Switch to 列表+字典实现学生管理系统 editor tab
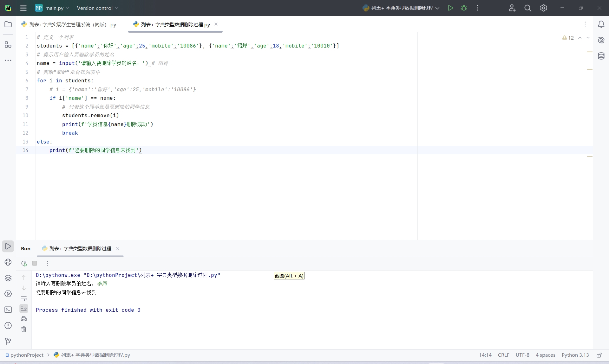Screen dimensions: 609x364 point(72,24)
